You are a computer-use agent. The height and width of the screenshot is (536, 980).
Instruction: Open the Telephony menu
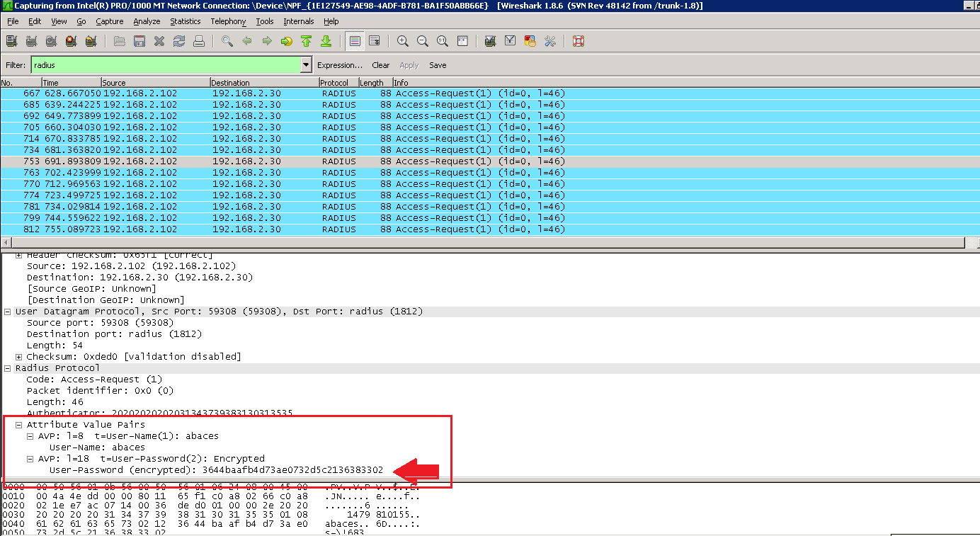coord(228,21)
